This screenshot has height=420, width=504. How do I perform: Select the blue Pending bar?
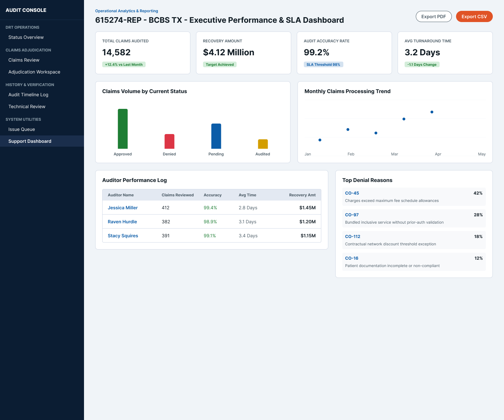coord(216,136)
